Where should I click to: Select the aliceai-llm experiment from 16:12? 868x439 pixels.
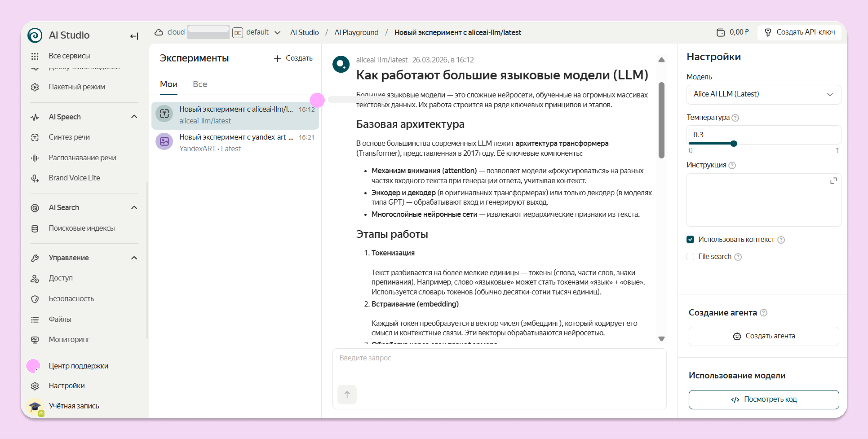(x=235, y=115)
